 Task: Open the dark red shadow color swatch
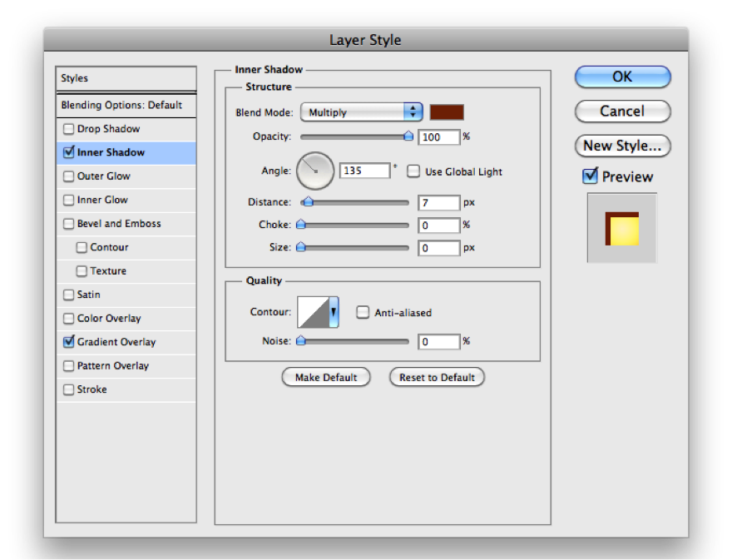click(x=447, y=112)
